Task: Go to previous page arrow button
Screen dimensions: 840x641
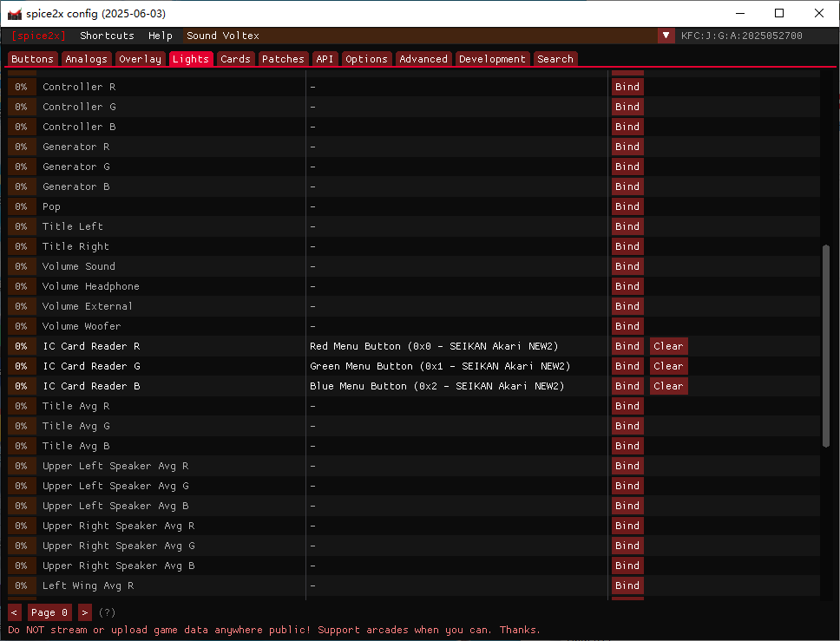Action: tap(15, 612)
